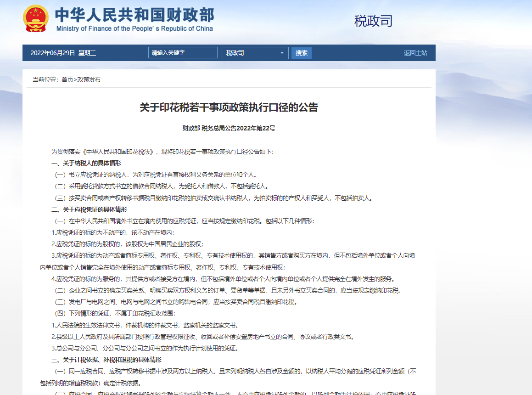
Task: Click heading 二、关于应税凭证的具体情形
Action: [x=89, y=209]
